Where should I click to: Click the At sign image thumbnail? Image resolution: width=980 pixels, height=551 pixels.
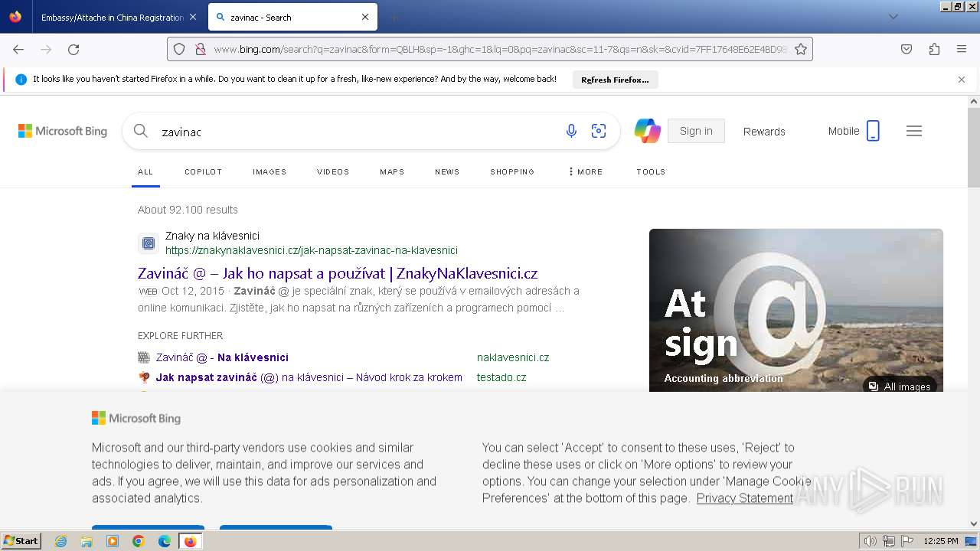pos(796,310)
